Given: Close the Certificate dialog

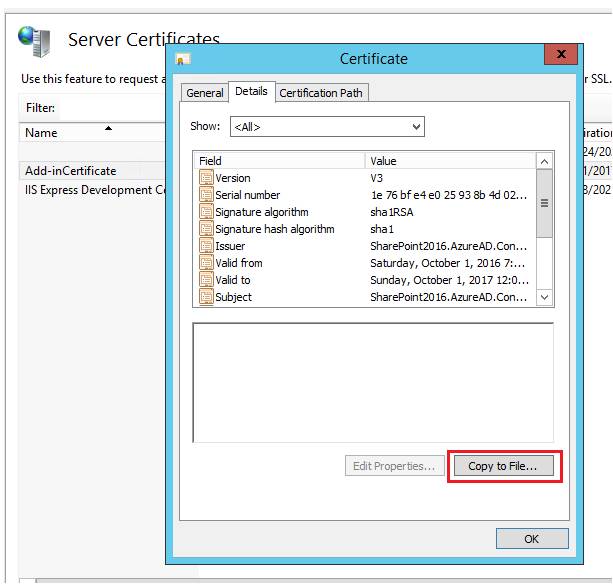Looking at the screenshot, I should [x=561, y=54].
